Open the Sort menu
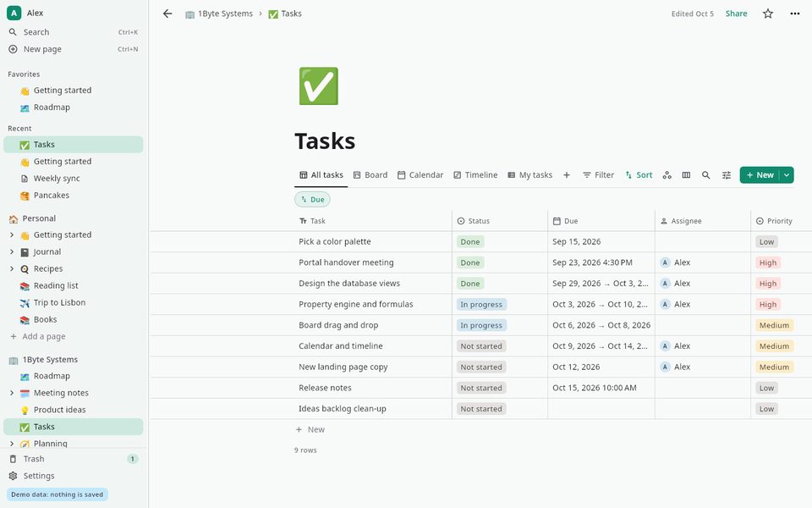812x508 pixels. 639,175
